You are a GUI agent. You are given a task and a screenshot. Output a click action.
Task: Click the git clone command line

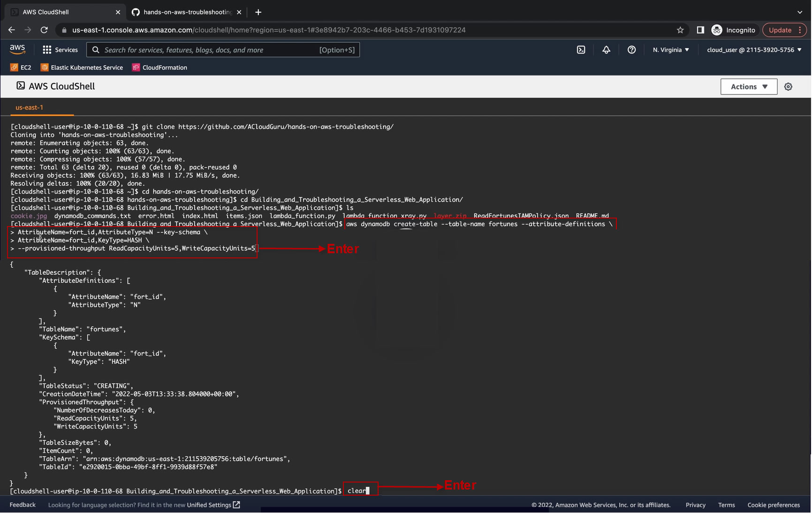(202, 127)
